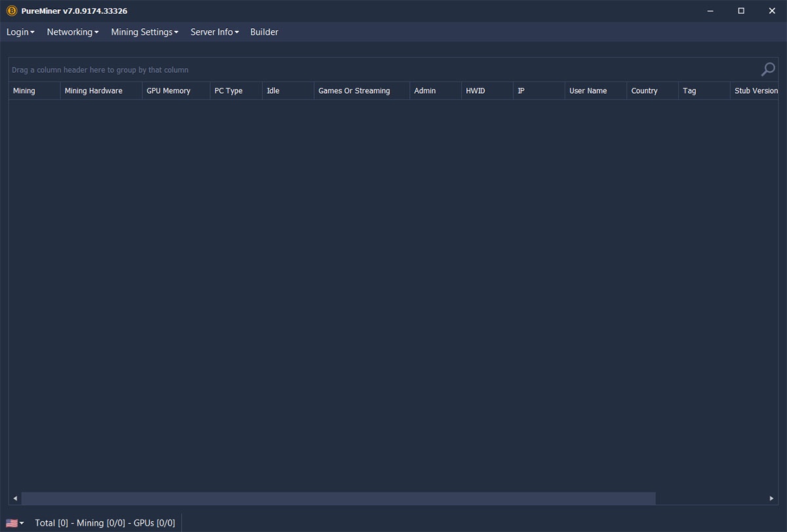Click the HWID column header

pyautogui.click(x=475, y=91)
